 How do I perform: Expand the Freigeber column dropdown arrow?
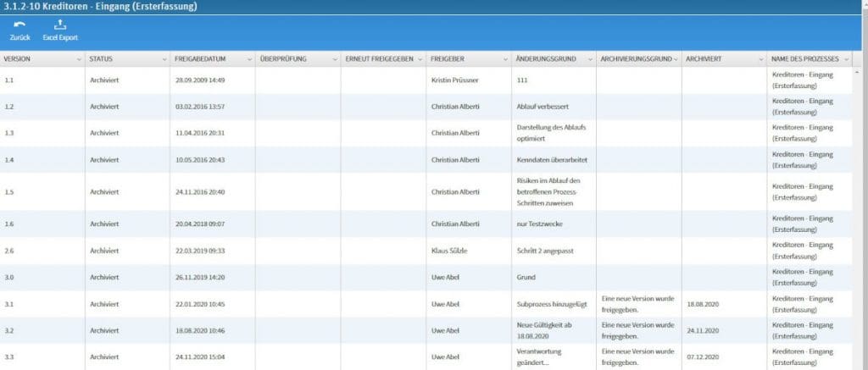pyautogui.click(x=505, y=59)
